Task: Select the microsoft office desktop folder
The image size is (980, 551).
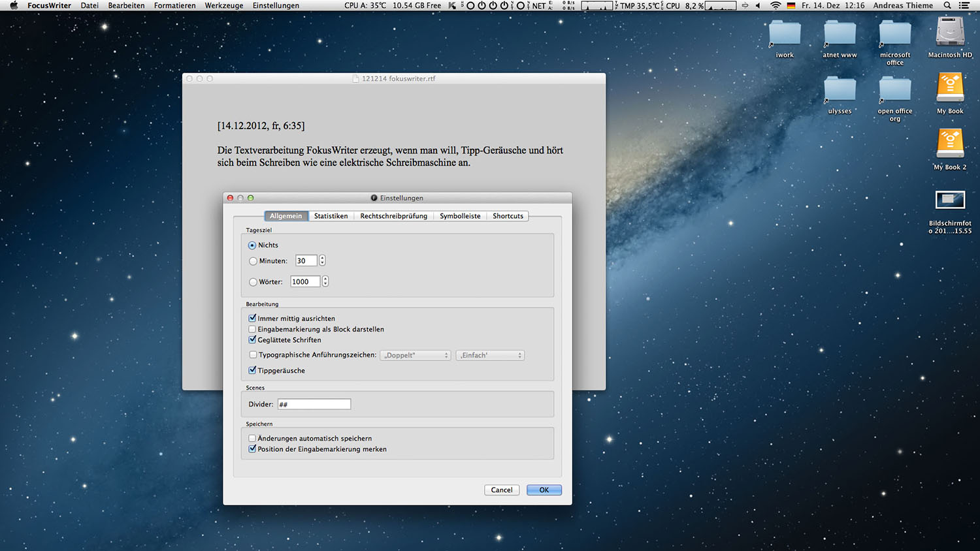Action: [x=895, y=35]
